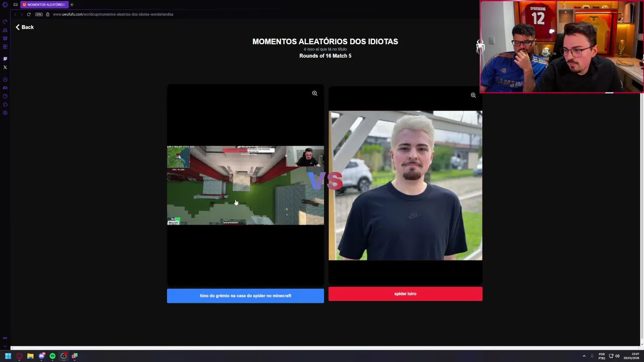Focus the uwufufu.com address bar
Screen dimensions: 644x362
[113, 14]
